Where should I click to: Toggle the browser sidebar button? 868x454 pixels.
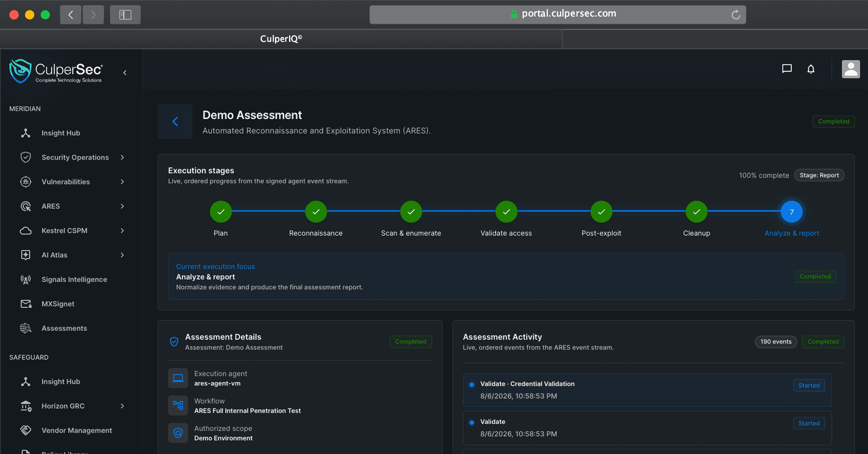point(125,15)
